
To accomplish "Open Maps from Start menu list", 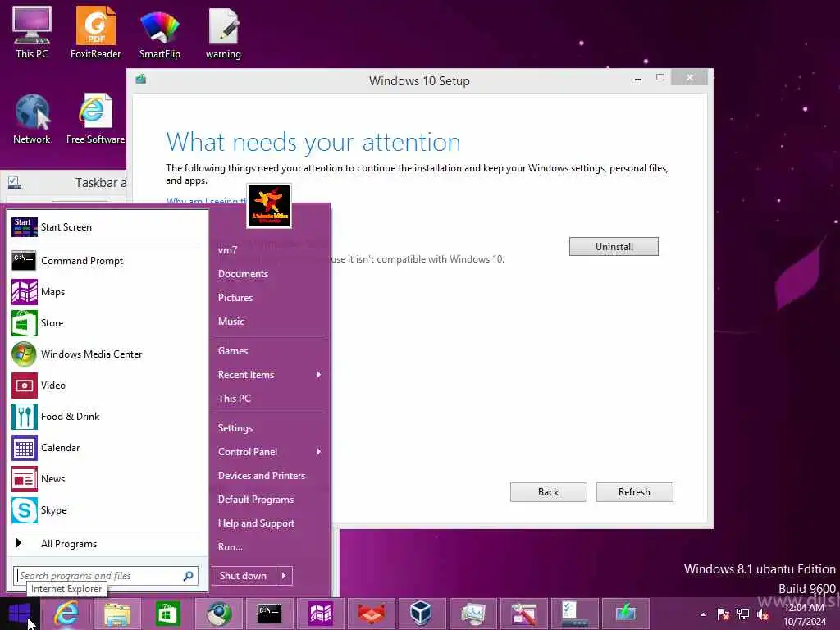I will (x=106, y=292).
